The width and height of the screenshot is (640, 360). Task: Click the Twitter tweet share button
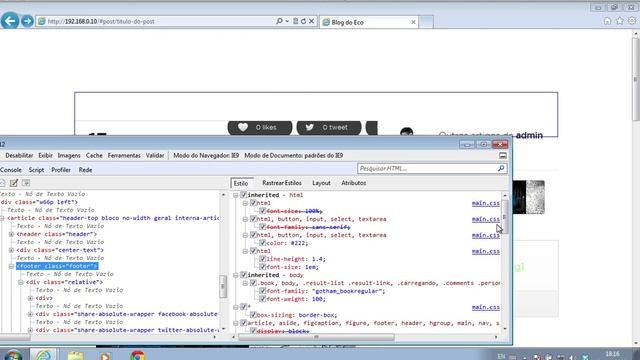[329, 127]
